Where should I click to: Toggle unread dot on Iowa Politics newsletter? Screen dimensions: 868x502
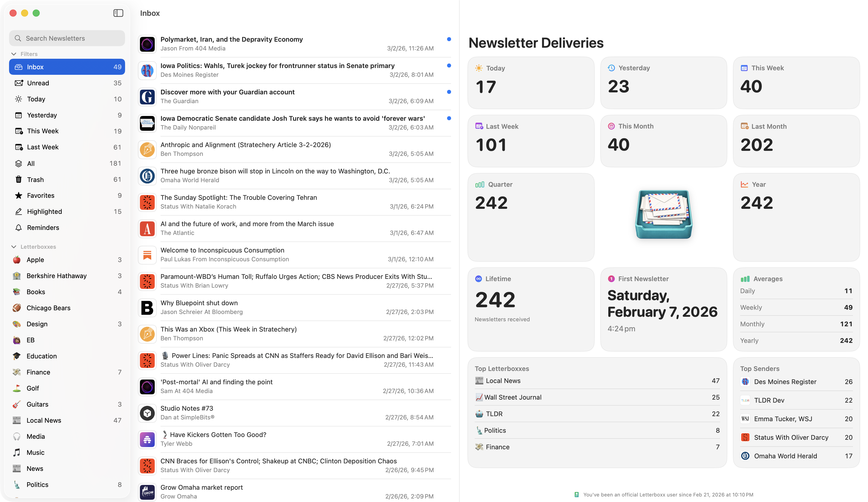click(449, 66)
